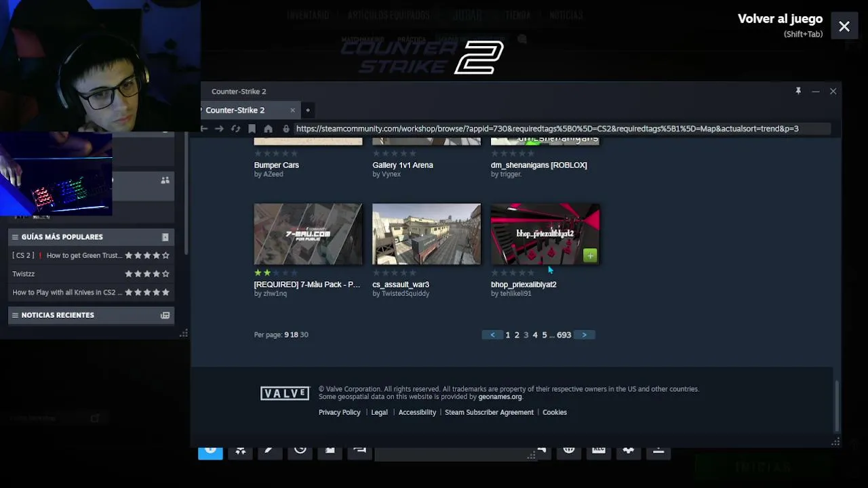Open friends icon in overlay panel

165,180
